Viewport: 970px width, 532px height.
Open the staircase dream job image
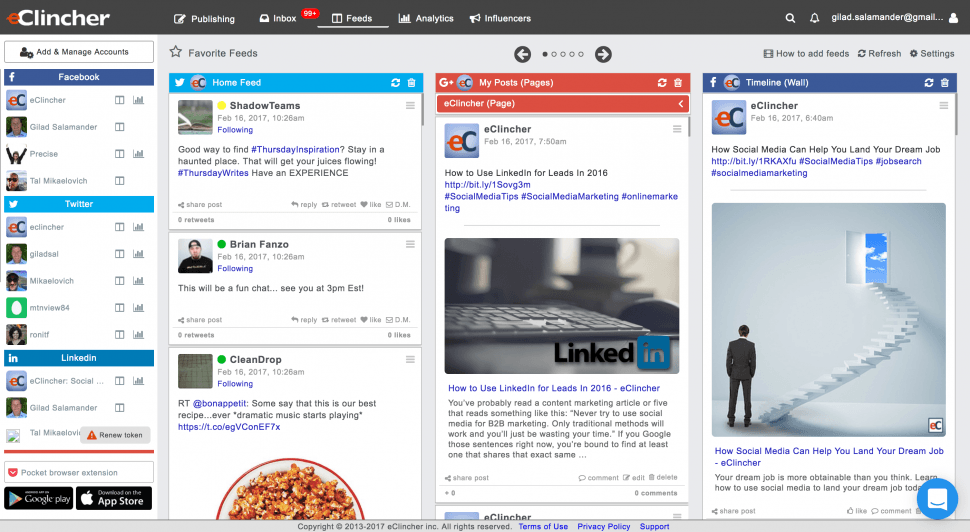(x=828, y=320)
